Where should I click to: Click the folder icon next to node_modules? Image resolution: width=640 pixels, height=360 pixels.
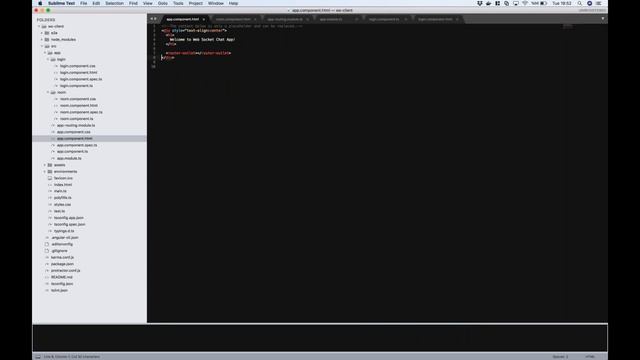pos(47,40)
